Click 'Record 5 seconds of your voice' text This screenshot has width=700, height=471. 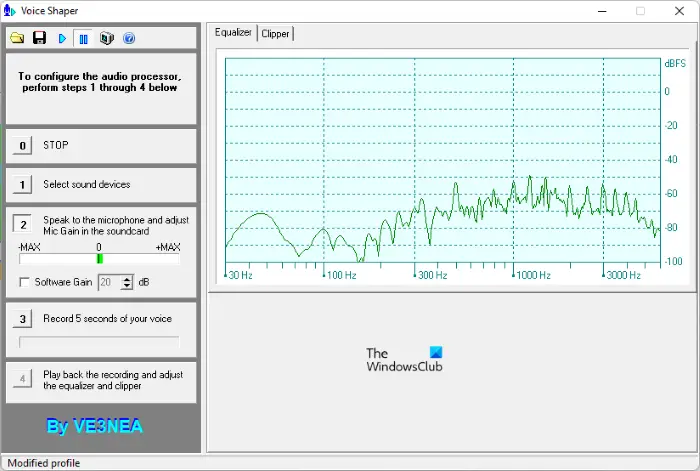click(107, 319)
